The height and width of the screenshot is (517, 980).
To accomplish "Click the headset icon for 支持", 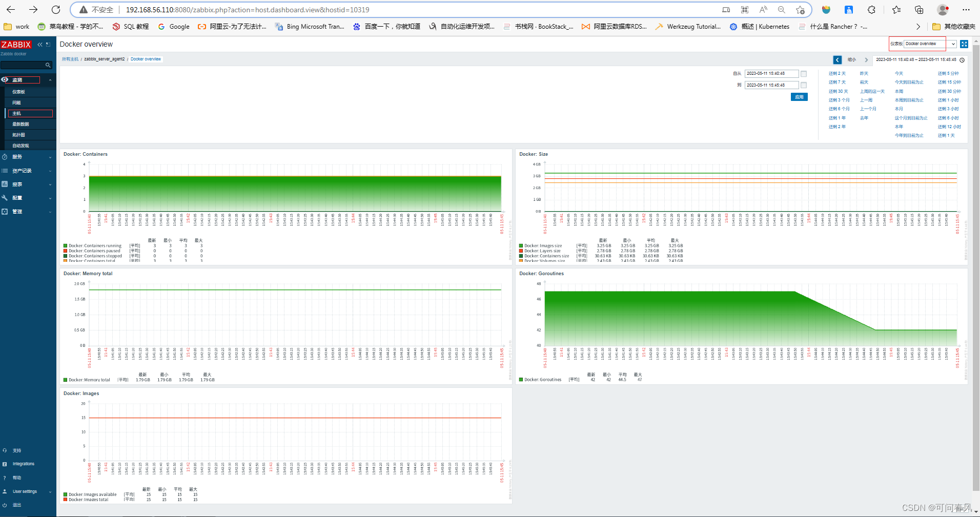I will (x=5, y=450).
